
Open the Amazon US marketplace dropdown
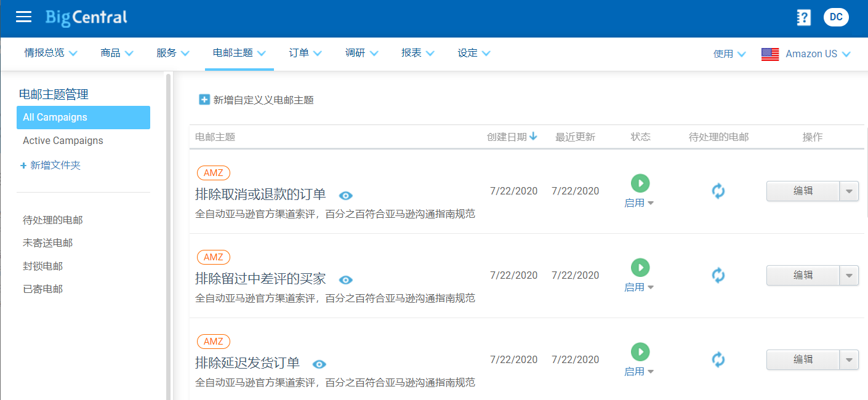click(818, 54)
